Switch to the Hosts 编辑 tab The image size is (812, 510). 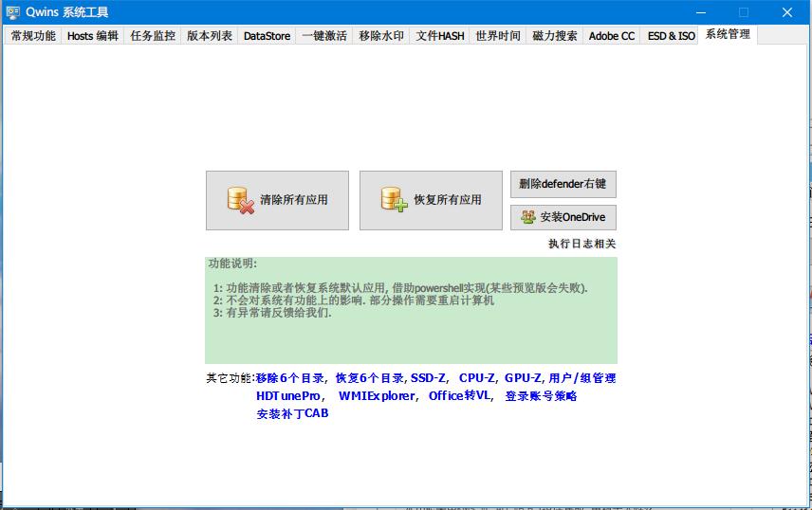pyautogui.click(x=93, y=36)
